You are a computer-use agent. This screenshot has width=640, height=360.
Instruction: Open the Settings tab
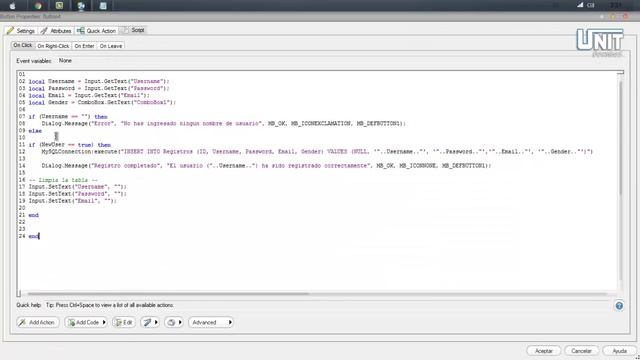pyautogui.click(x=21, y=31)
